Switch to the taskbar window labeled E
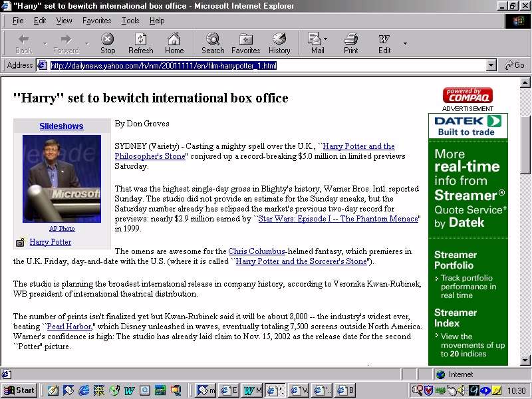532x399 pixels. (x=229, y=390)
